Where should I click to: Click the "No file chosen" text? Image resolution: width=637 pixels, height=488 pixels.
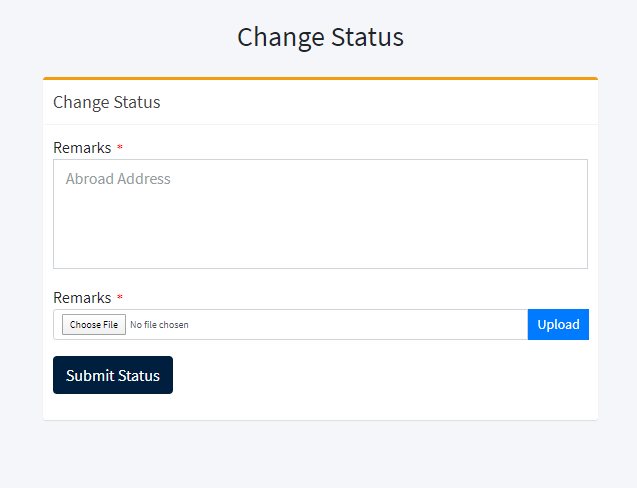(x=159, y=325)
